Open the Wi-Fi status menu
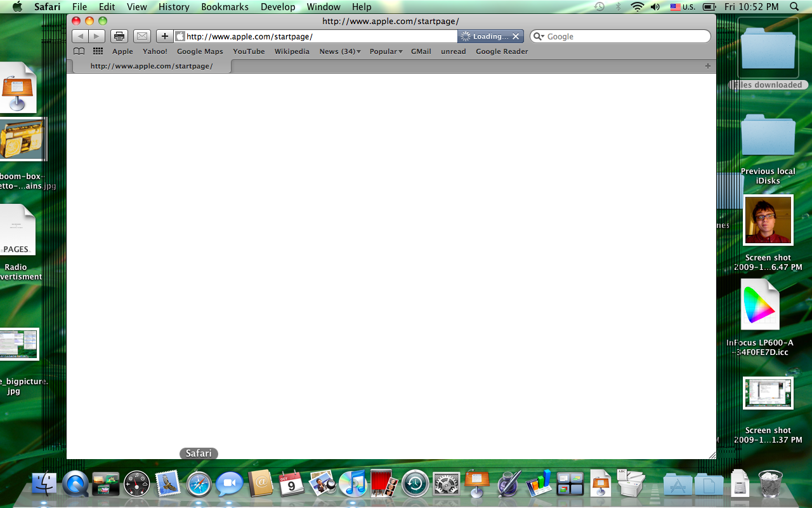 coord(637,7)
